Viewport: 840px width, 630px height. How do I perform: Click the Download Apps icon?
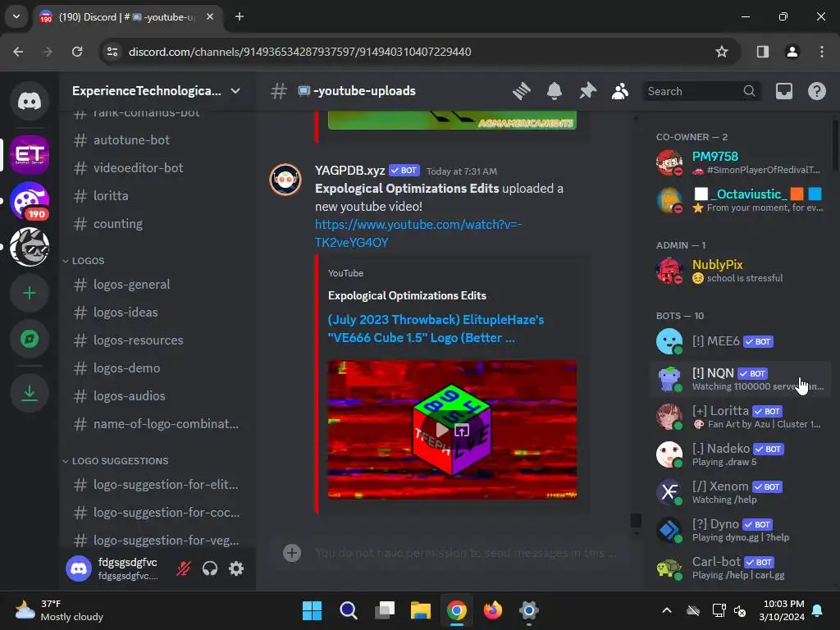coord(30,393)
